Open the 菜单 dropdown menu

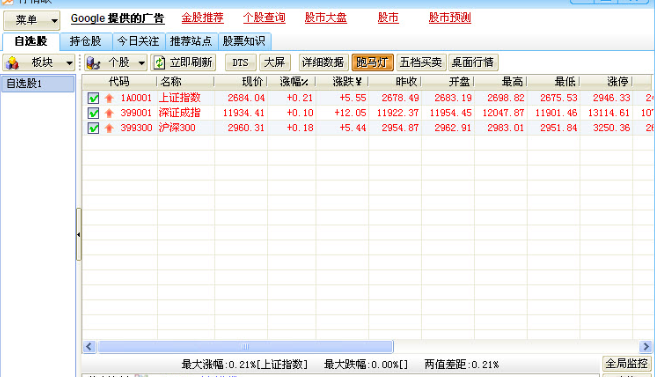tap(32, 20)
